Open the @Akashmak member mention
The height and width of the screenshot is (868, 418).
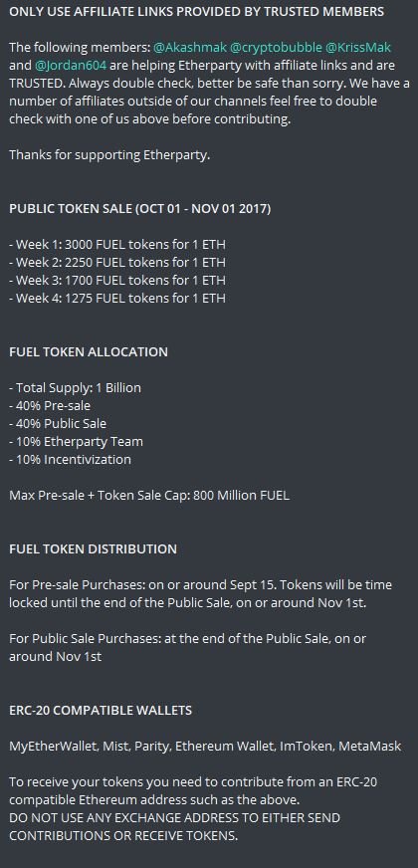coord(190,48)
